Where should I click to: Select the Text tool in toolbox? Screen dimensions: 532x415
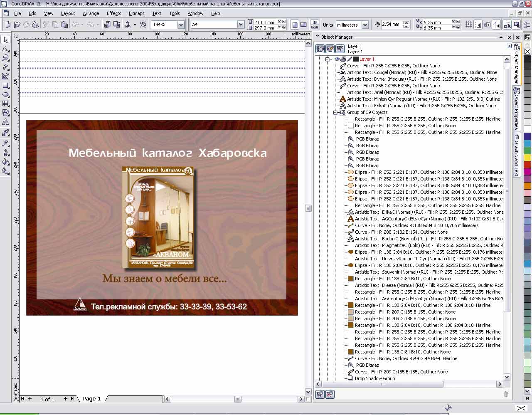coord(5,122)
